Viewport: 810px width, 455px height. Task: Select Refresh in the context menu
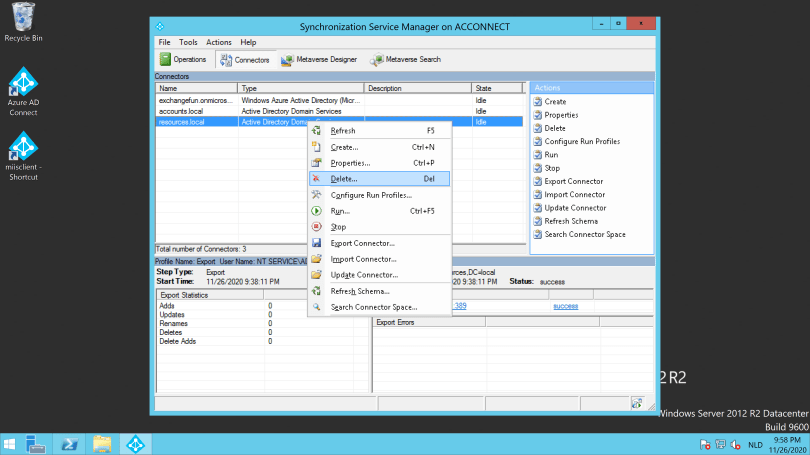coord(343,131)
